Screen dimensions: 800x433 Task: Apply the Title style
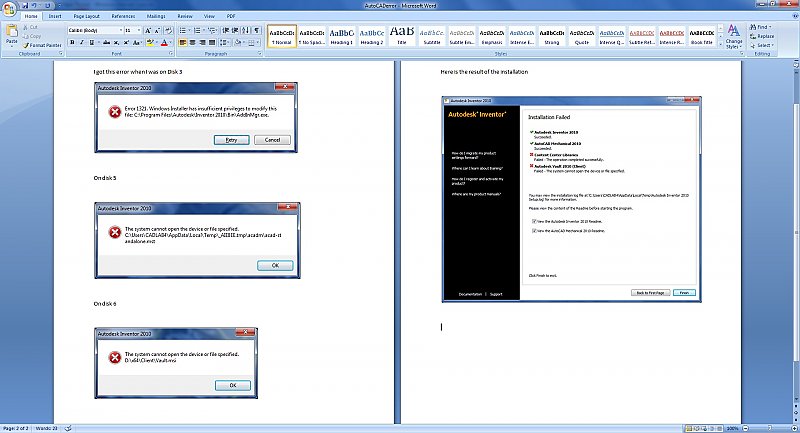point(402,36)
